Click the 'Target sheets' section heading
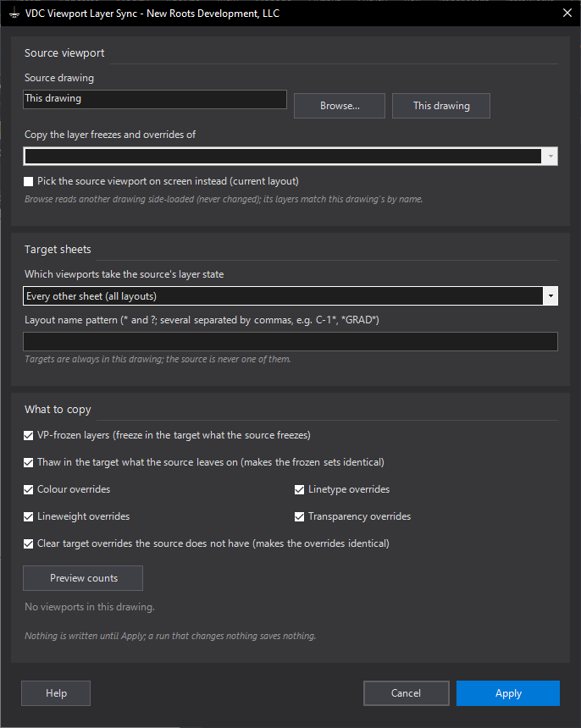The width and height of the screenshot is (581, 728). click(x=58, y=250)
